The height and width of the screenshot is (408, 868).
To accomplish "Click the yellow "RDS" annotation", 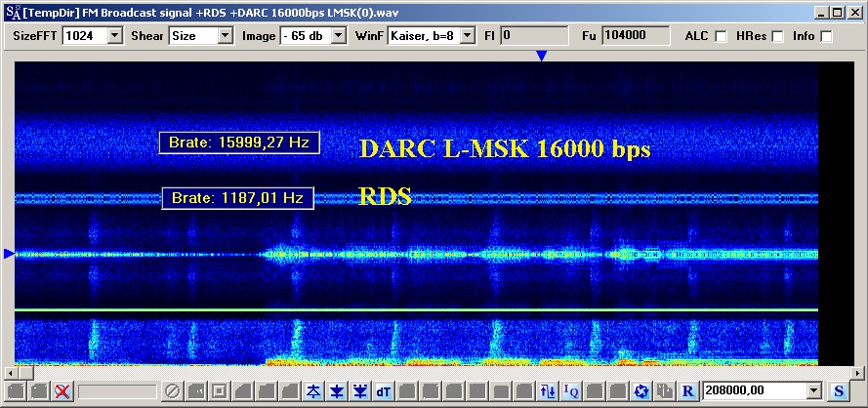I will coord(386,196).
